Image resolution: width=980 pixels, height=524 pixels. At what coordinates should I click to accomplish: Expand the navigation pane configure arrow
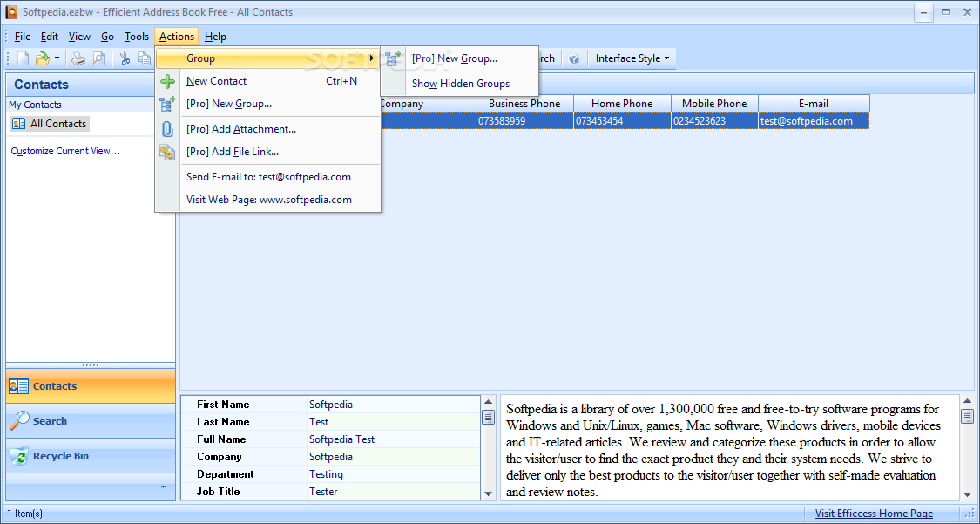click(163, 487)
